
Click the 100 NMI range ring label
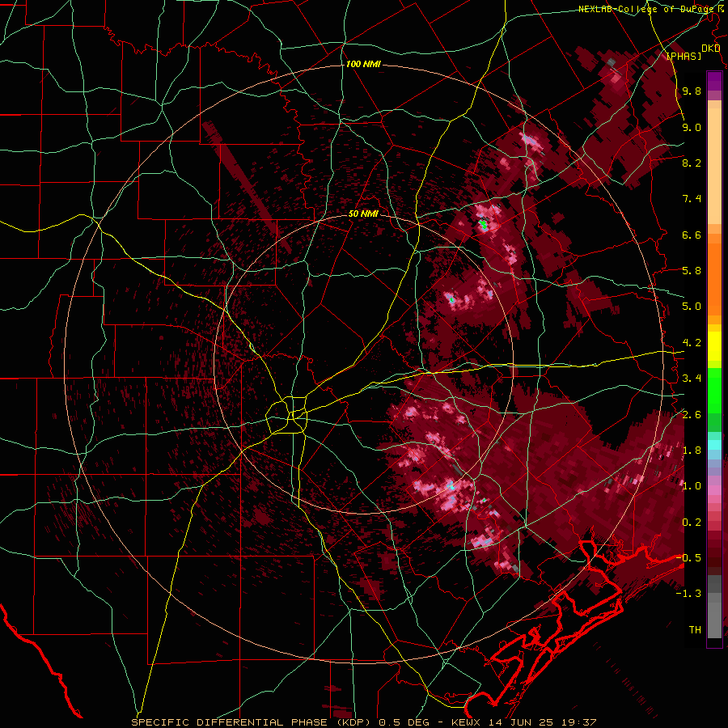click(x=363, y=64)
